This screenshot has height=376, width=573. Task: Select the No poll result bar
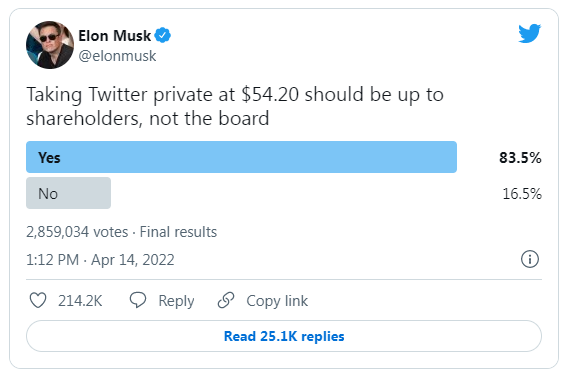point(68,193)
